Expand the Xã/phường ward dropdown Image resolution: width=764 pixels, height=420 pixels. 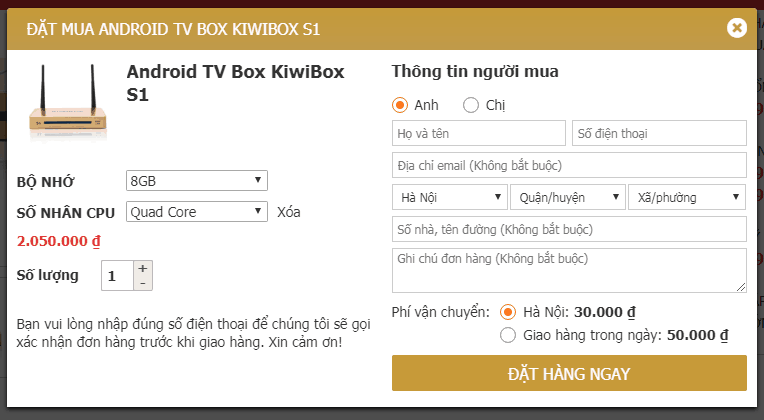[x=687, y=197]
